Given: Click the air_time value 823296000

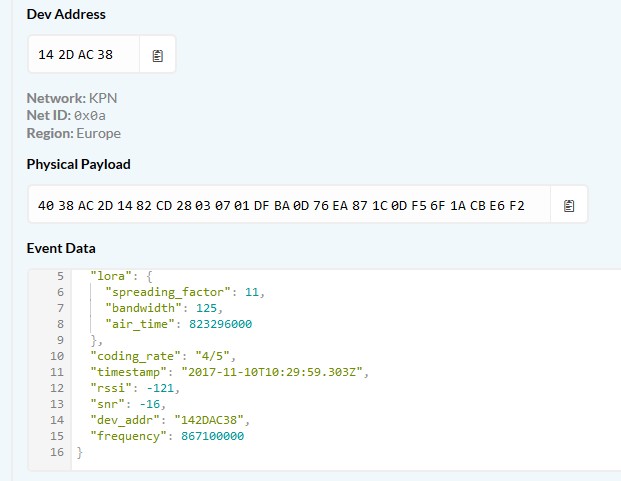Looking at the screenshot, I should click(221, 324).
